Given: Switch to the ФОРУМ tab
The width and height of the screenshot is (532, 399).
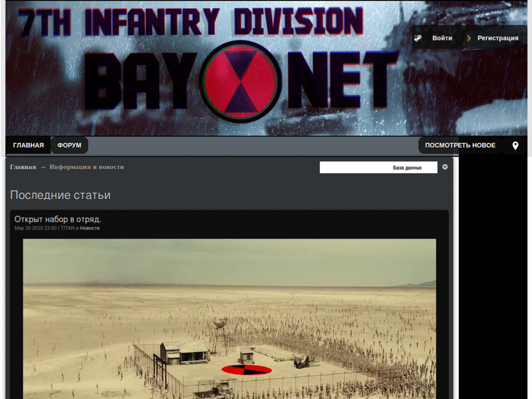Looking at the screenshot, I should [x=69, y=145].
